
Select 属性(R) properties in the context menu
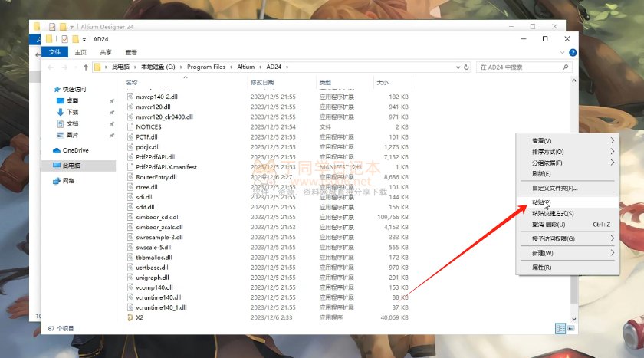point(541,268)
